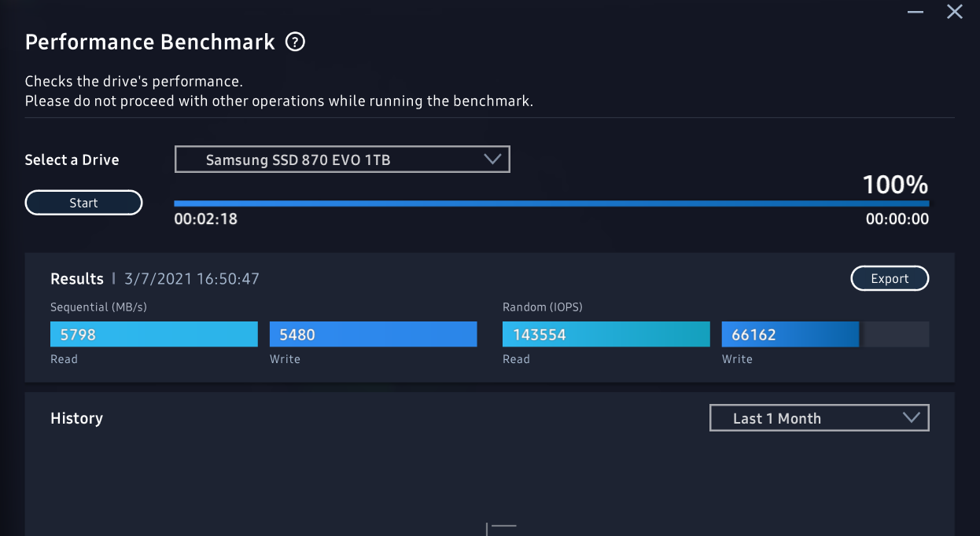This screenshot has width=980, height=536.
Task: Click the Random Read 143554 bar
Action: coord(606,334)
